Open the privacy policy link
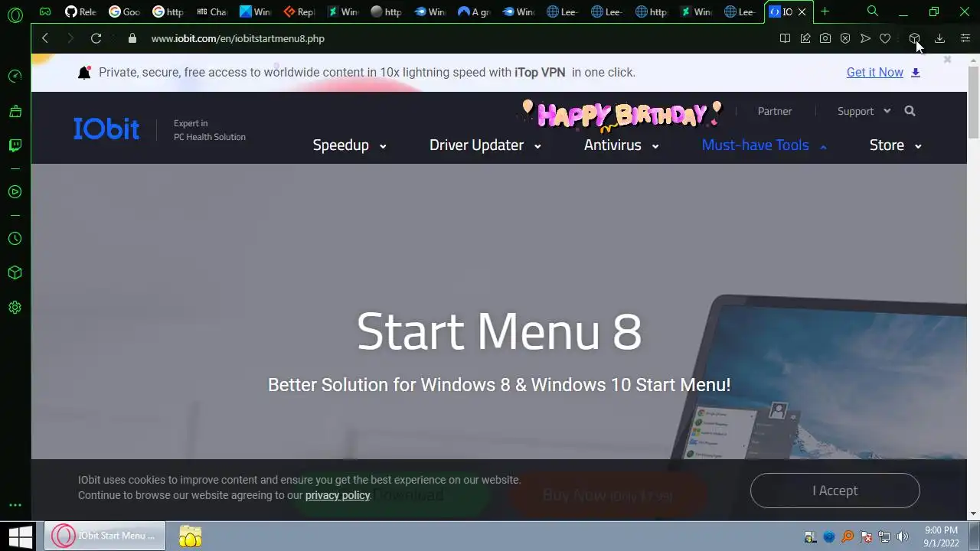980x551 pixels. tap(338, 495)
